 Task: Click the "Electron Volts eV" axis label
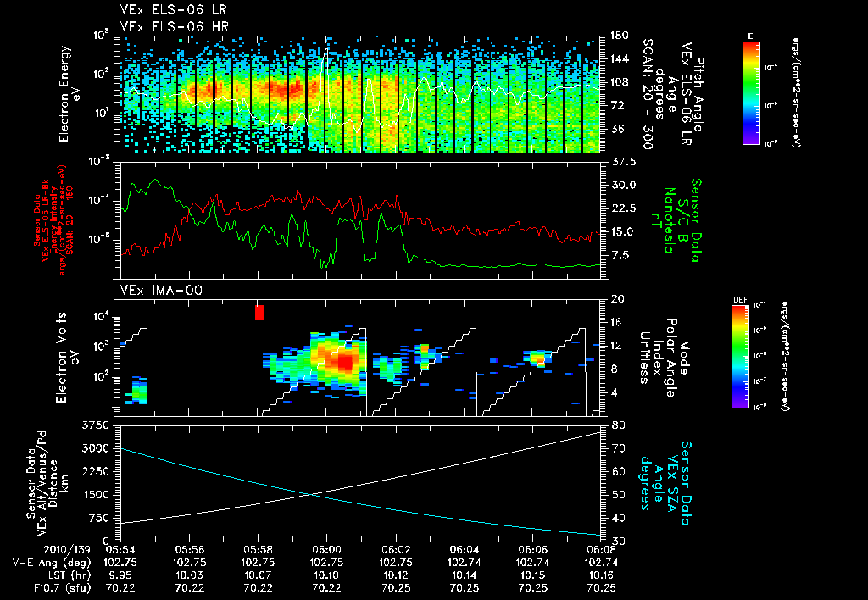(66, 357)
